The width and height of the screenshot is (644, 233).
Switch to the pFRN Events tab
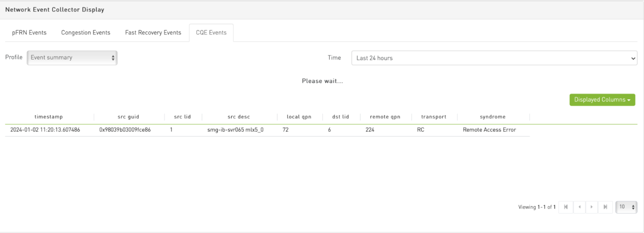[x=29, y=33]
